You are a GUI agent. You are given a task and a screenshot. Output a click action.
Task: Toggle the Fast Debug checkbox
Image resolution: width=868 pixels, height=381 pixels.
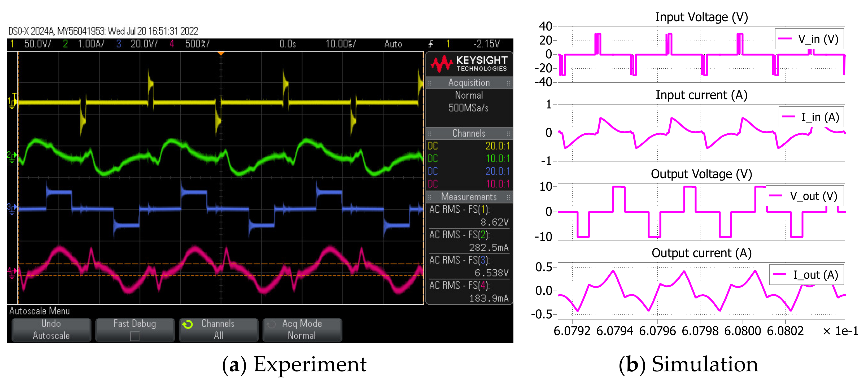click(x=135, y=336)
